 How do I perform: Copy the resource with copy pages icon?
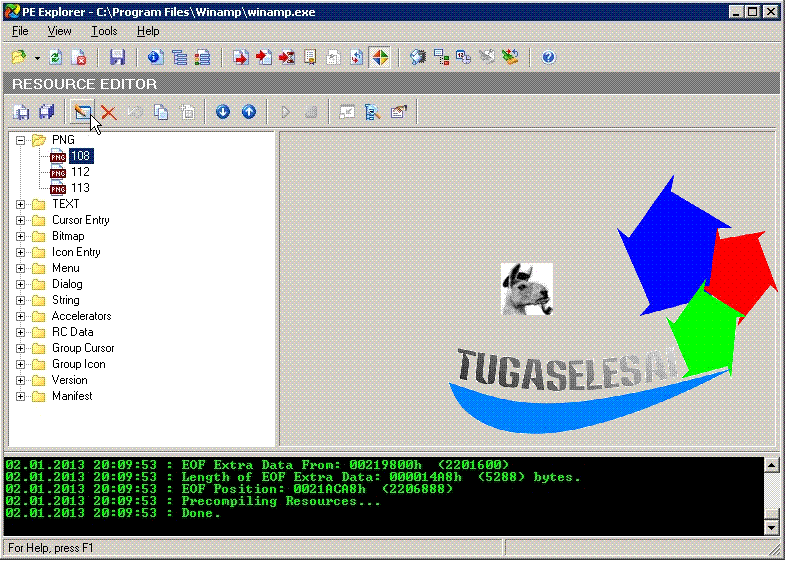point(161,112)
